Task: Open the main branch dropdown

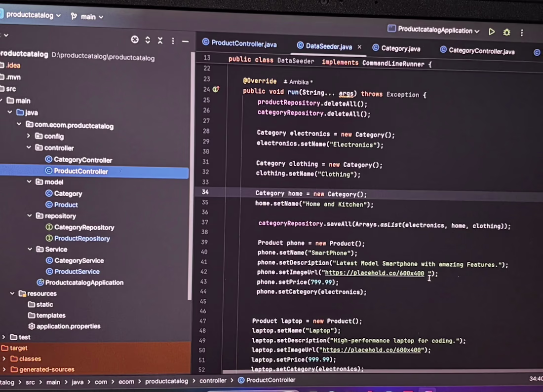Action: pos(87,17)
